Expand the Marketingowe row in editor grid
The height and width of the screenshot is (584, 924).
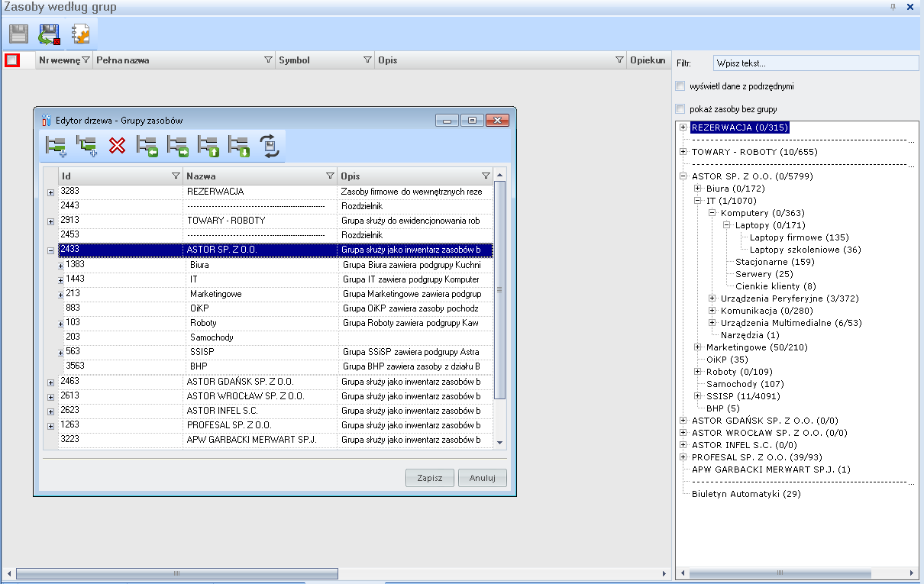pyautogui.click(x=61, y=295)
